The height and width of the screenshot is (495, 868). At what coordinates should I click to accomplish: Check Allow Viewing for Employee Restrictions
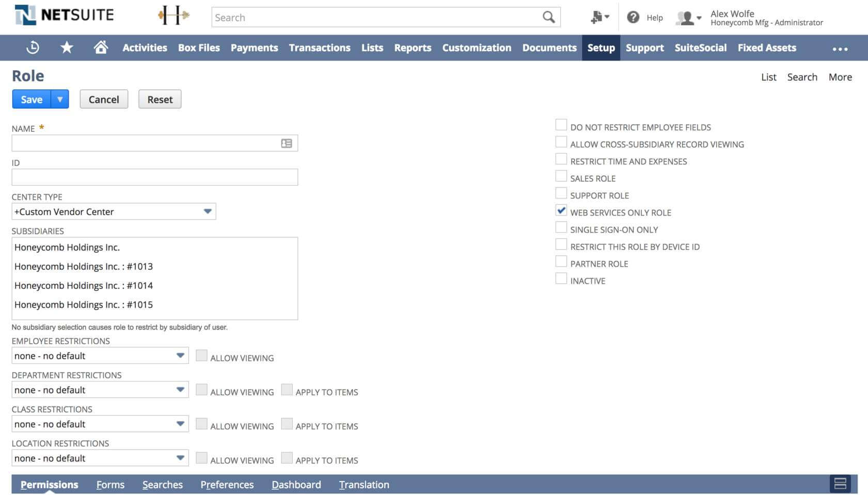click(x=201, y=355)
